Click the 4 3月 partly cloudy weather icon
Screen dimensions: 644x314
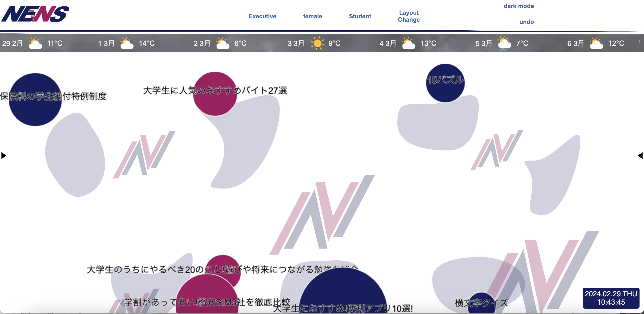coord(408,43)
